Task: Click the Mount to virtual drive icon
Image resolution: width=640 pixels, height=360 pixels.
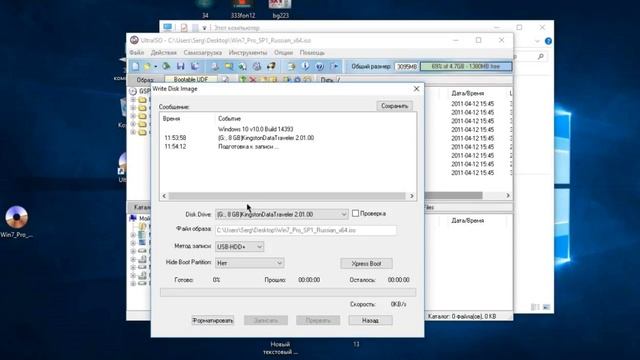Action: [257, 66]
